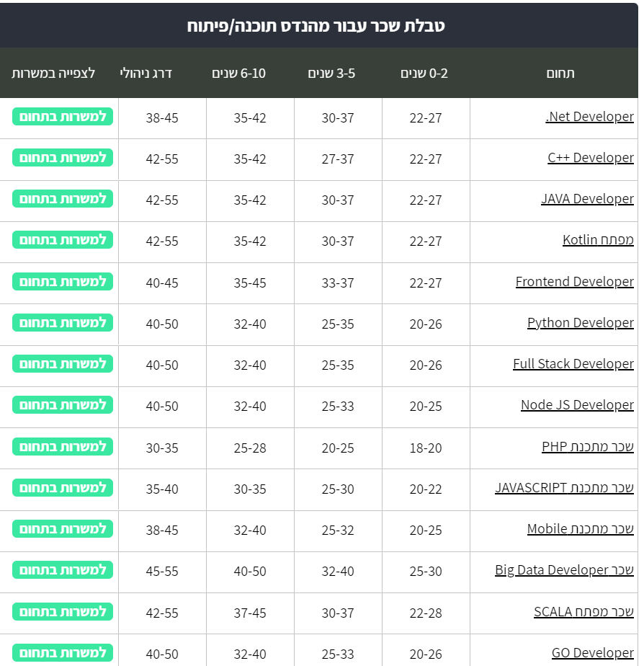This screenshot has height=666, width=644.
Task: Follow the Big Data Developer salary link
Action: (564, 570)
